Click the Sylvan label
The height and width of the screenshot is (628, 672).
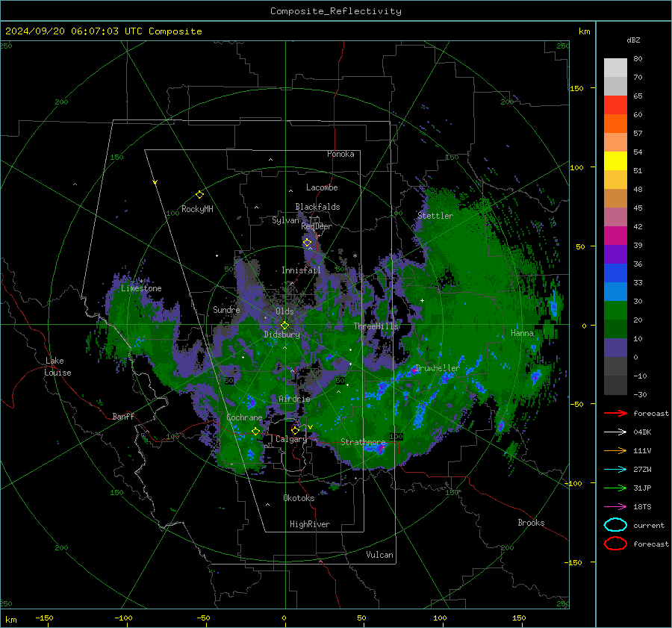(x=285, y=220)
